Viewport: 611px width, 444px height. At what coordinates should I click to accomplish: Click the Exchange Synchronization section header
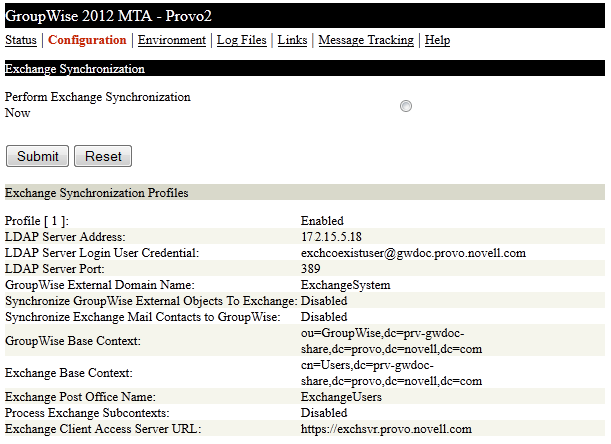point(75,69)
